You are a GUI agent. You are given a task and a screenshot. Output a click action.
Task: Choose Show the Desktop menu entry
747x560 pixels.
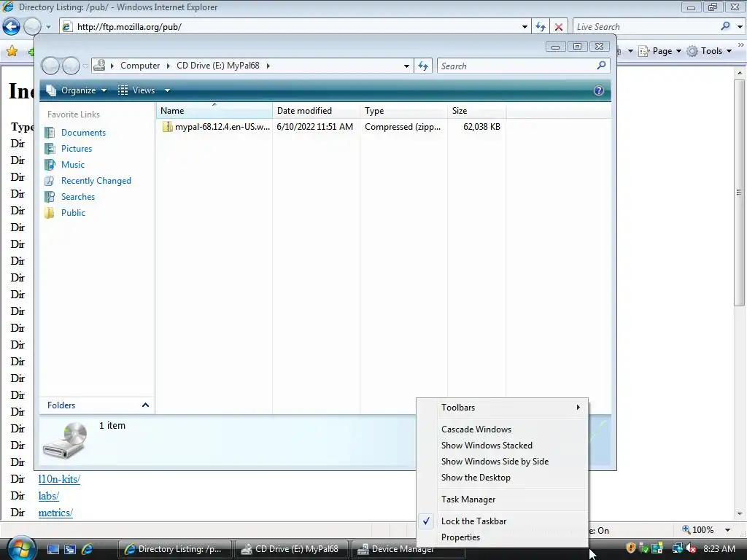pos(503,478)
